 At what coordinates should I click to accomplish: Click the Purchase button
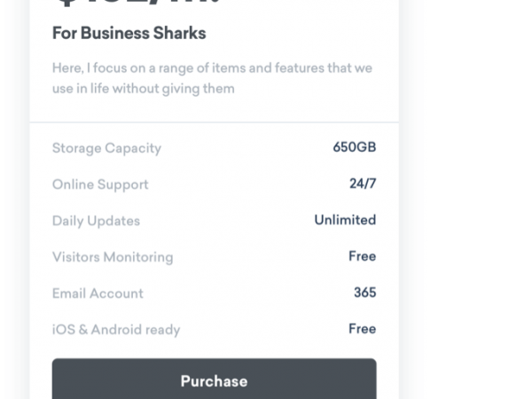[214, 379]
